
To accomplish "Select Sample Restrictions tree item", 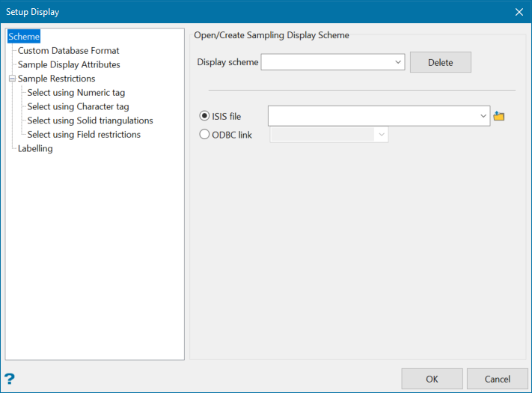I will 56,79.
